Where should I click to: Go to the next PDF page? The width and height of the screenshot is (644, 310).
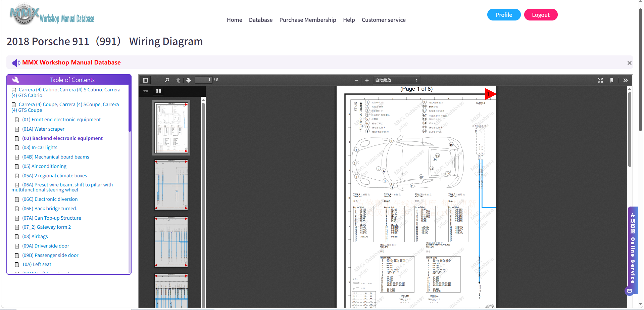(x=189, y=80)
